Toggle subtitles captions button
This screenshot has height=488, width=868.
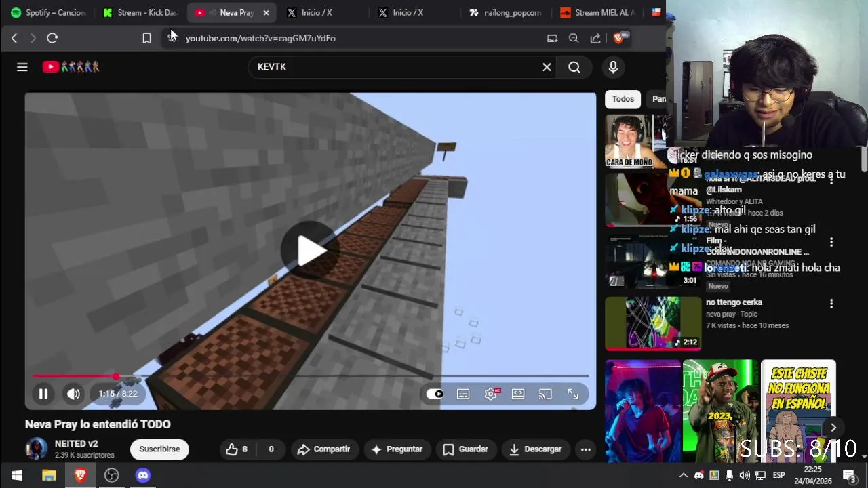point(463,394)
